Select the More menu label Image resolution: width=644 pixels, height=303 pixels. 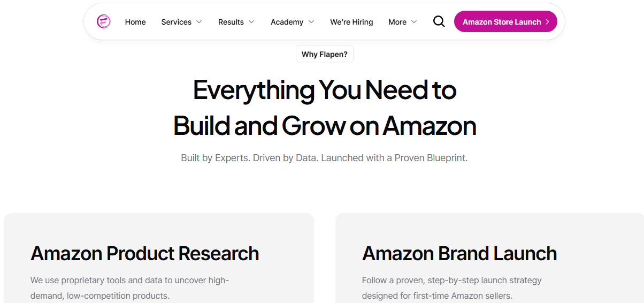point(397,22)
